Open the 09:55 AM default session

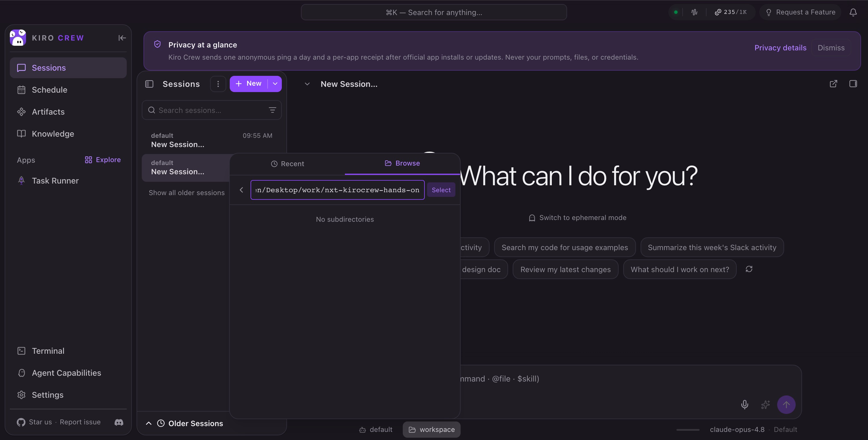[x=212, y=140]
